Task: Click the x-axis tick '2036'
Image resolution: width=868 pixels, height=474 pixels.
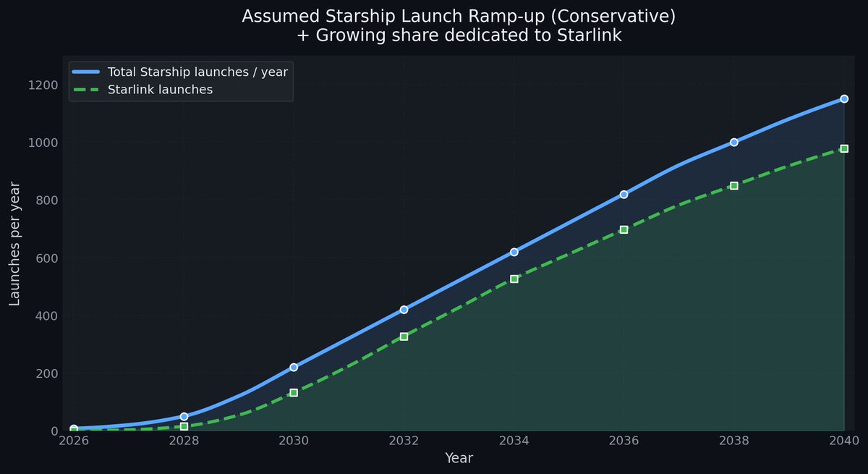Action: pos(624,441)
